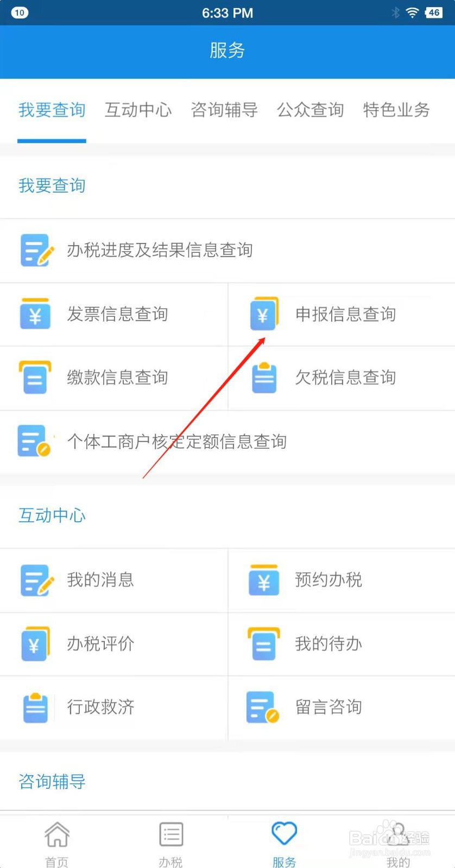Tap the 行政救济 clipboard icon
This screenshot has height=868, width=455.
(36, 707)
